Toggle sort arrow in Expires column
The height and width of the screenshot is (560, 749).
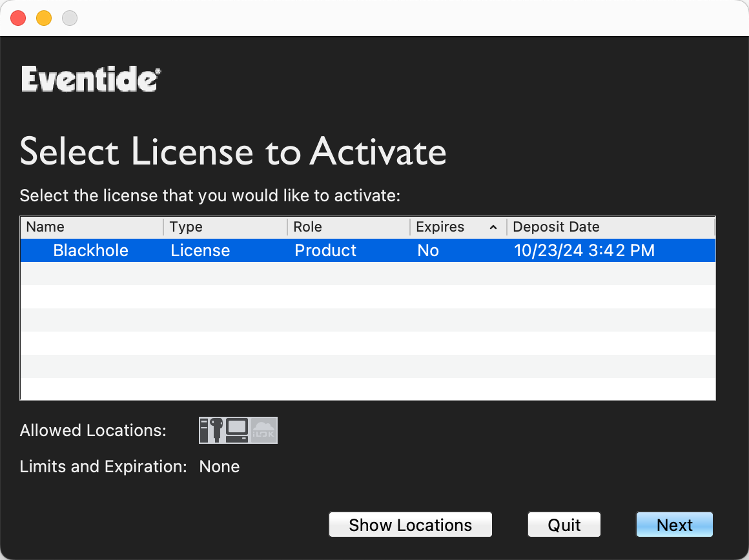point(493,227)
